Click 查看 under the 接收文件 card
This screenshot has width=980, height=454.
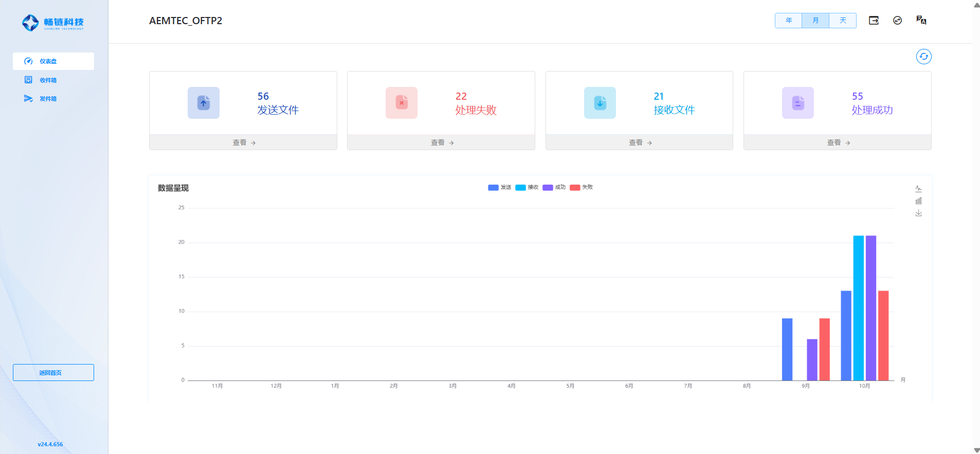639,142
